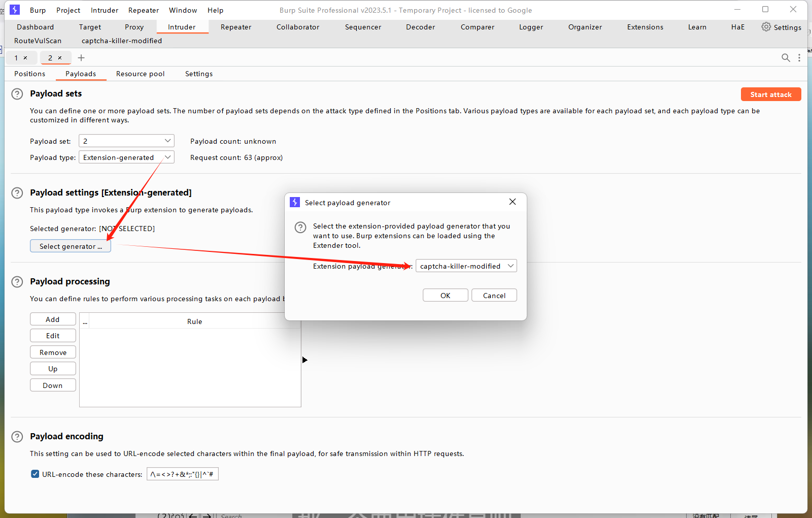This screenshot has height=518, width=812.
Task: Switch to the HaE tab
Action: tap(738, 27)
